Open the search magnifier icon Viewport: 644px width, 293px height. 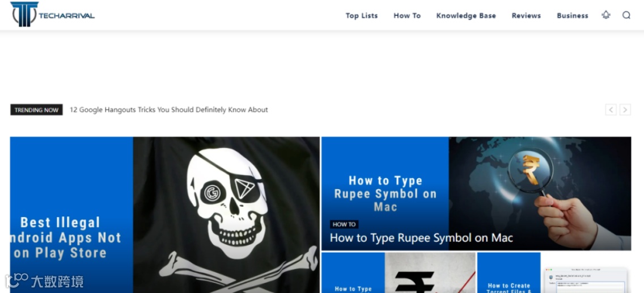(x=626, y=15)
